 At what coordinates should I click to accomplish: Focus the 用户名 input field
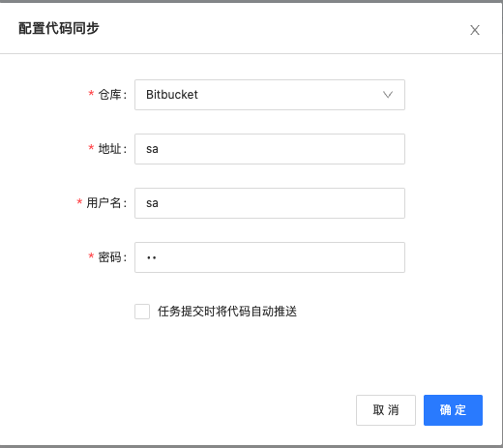point(270,203)
